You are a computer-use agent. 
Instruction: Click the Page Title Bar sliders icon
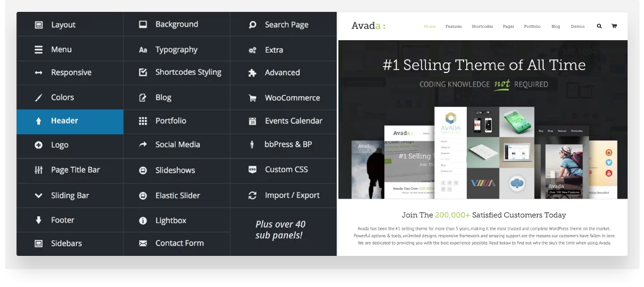pos(38,170)
